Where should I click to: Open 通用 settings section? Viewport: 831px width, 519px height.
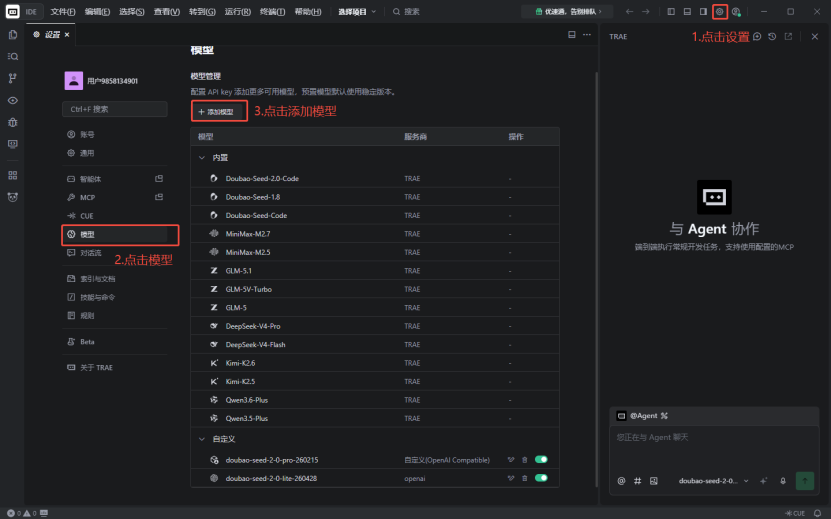pos(114,153)
